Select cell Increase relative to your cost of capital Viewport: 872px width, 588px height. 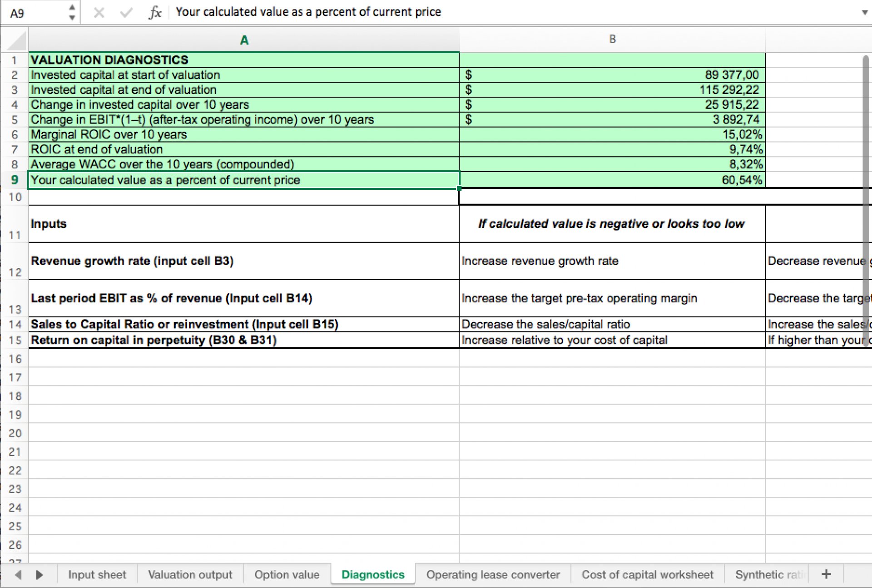tap(612, 340)
